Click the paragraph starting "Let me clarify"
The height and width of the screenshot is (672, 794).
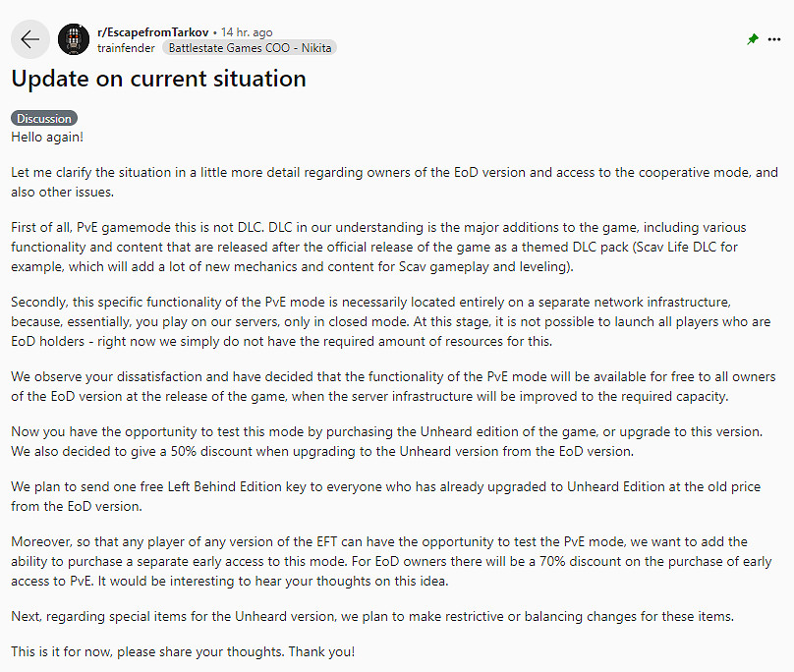pos(393,182)
